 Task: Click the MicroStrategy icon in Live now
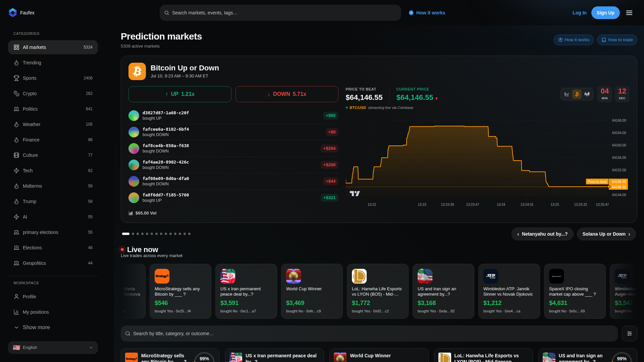coord(162,276)
